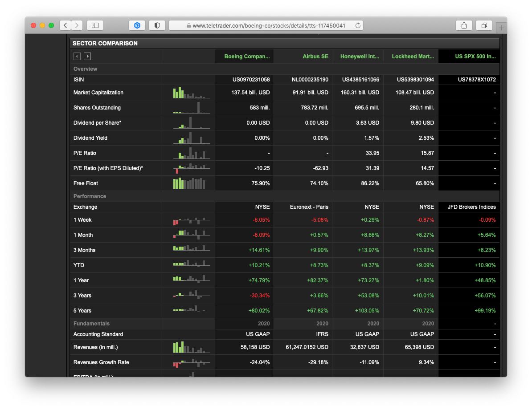The height and width of the screenshot is (410, 532).
Task: Go forward using Safari's forward arrow
Action: click(x=77, y=25)
